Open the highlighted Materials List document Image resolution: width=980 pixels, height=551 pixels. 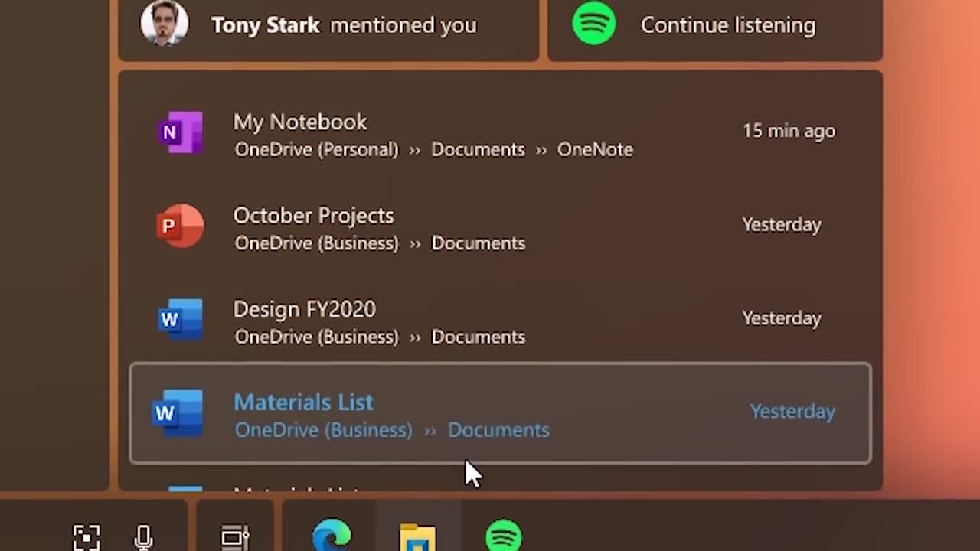[x=500, y=413]
